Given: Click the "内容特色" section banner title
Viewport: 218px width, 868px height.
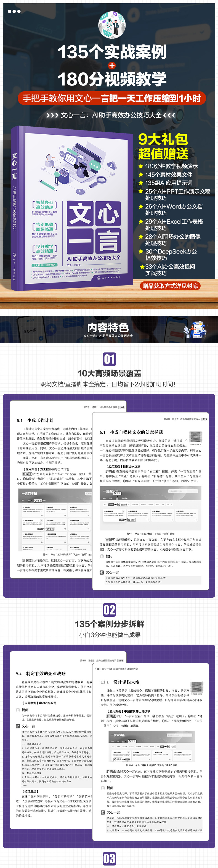Looking at the screenshot, I should pyautogui.click(x=108, y=327).
